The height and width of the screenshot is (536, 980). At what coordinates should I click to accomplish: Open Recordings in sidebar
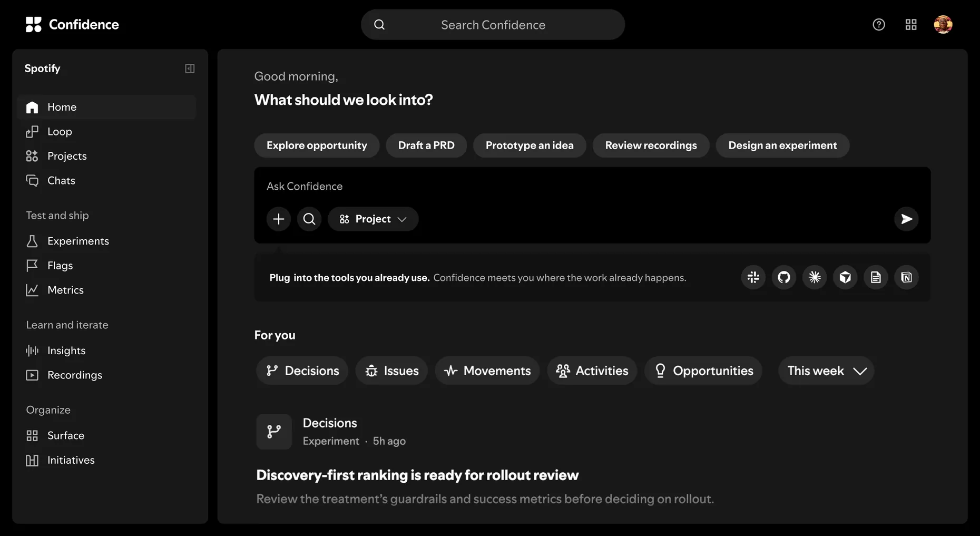107,375
